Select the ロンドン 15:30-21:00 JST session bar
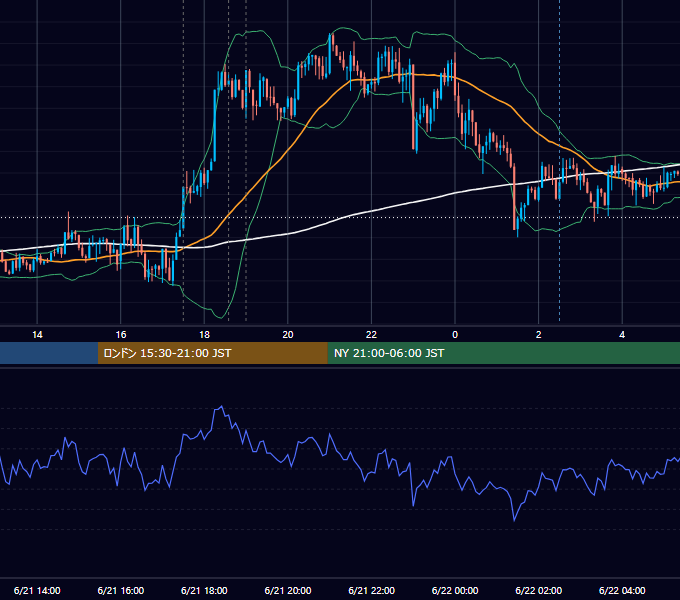The image size is (680, 600). pos(212,353)
